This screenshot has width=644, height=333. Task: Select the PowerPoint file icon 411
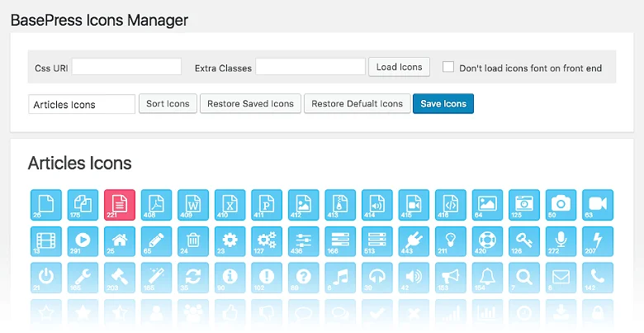(267, 205)
